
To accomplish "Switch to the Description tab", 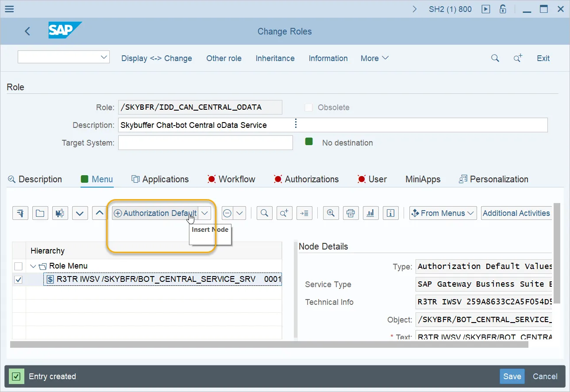I will pyautogui.click(x=35, y=179).
